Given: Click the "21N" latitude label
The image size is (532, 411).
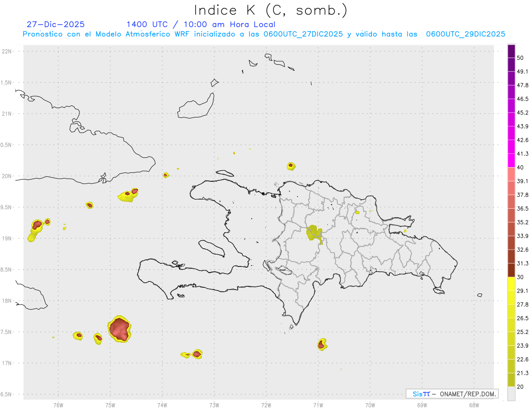Looking at the screenshot, I should coord(7,114).
